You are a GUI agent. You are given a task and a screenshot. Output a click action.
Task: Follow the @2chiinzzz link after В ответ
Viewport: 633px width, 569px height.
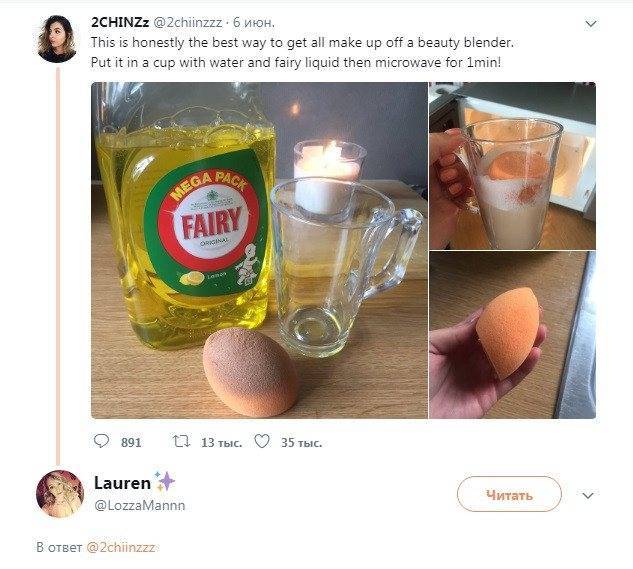coord(121,548)
